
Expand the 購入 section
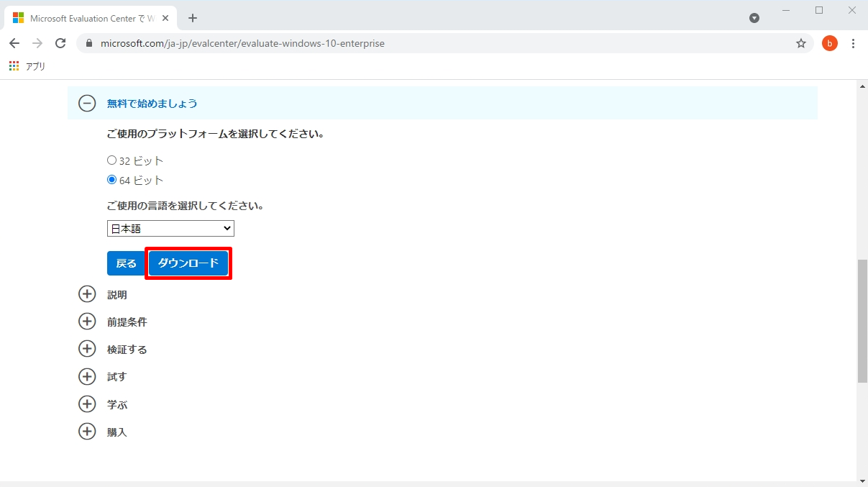pos(87,432)
